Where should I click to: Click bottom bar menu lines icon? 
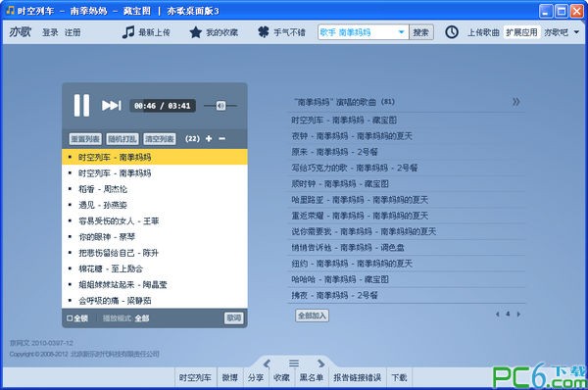294,363
